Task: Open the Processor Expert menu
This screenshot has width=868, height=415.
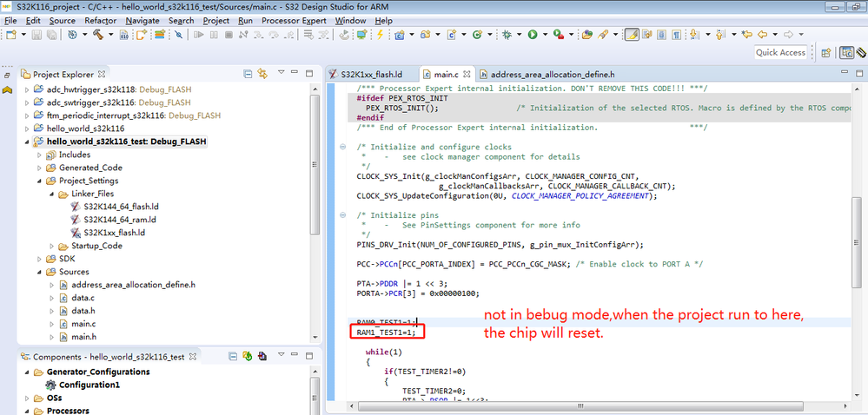Action: (295, 21)
